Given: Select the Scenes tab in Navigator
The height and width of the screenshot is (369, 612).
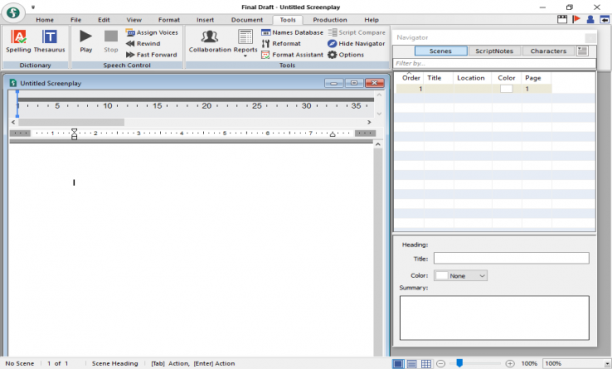Looking at the screenshot, I should click(x=441, y=51).
